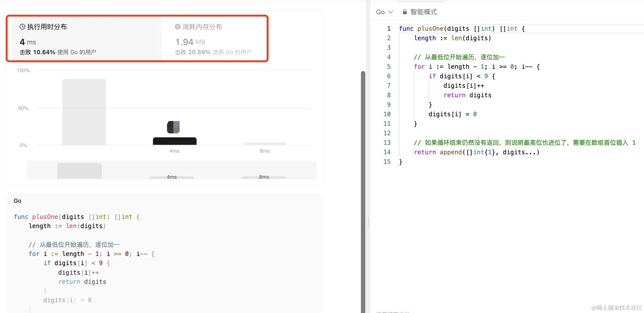Click the 4ms marker in the minimap
The width and height of the screenshot is (644, 313).
(172, 177)
